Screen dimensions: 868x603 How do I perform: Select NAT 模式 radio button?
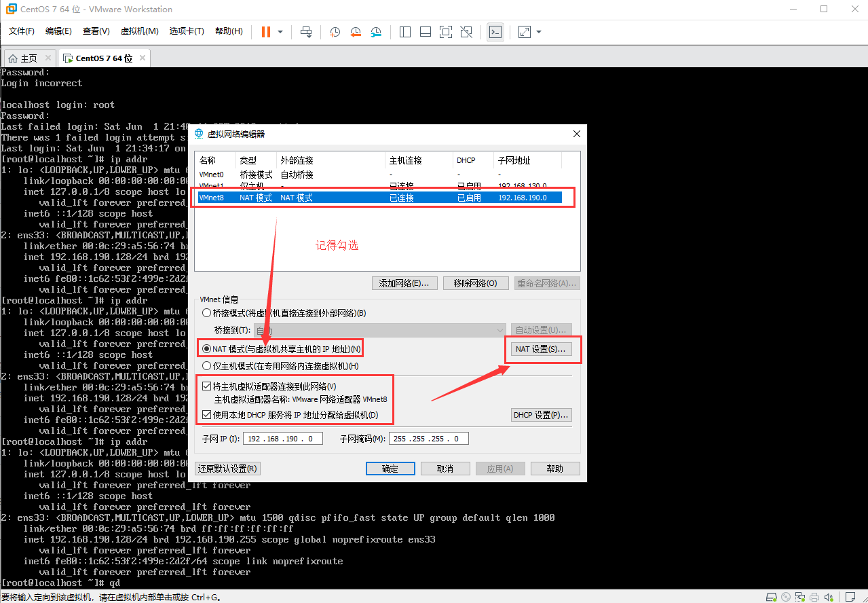coord(207,349)
